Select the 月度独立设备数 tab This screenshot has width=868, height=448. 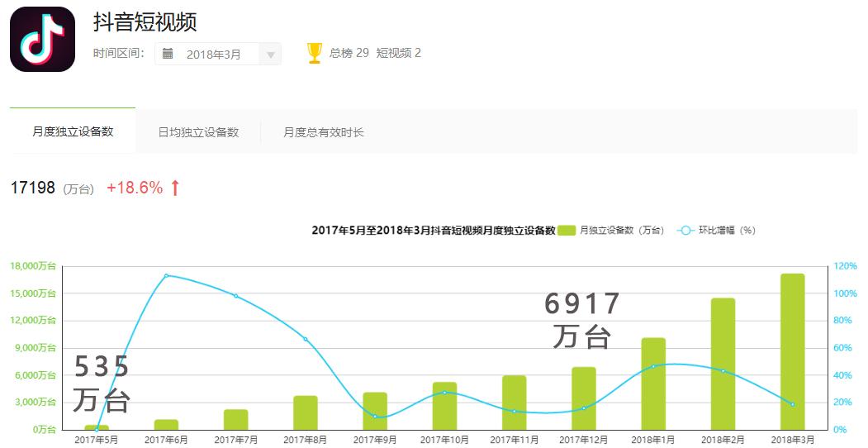point(73,131)
